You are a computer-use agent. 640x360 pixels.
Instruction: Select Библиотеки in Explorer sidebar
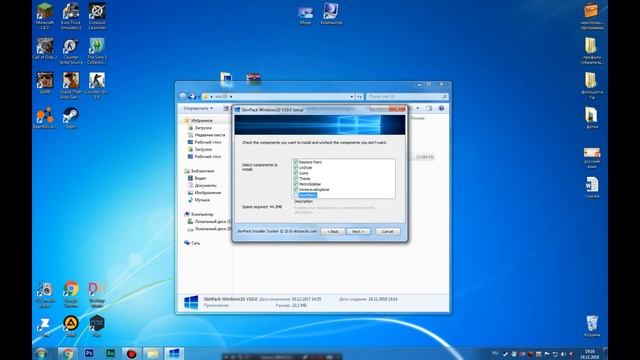[x=202, y=171]
